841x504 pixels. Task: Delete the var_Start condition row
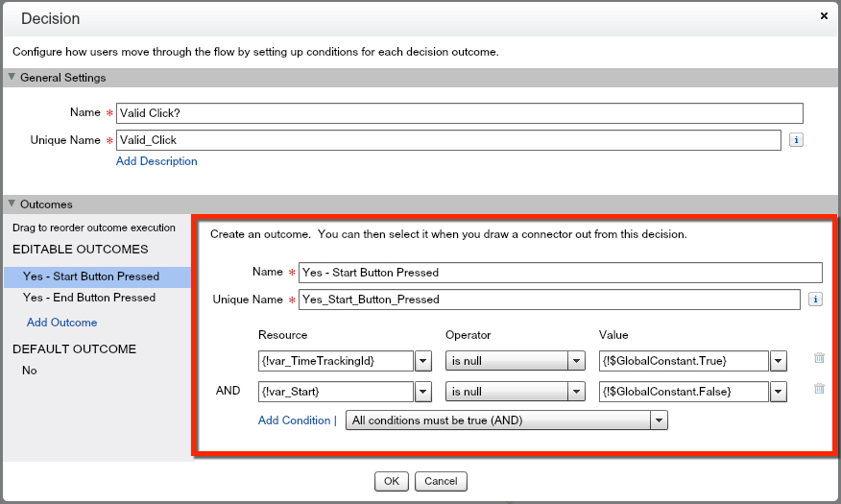[819, 390]
